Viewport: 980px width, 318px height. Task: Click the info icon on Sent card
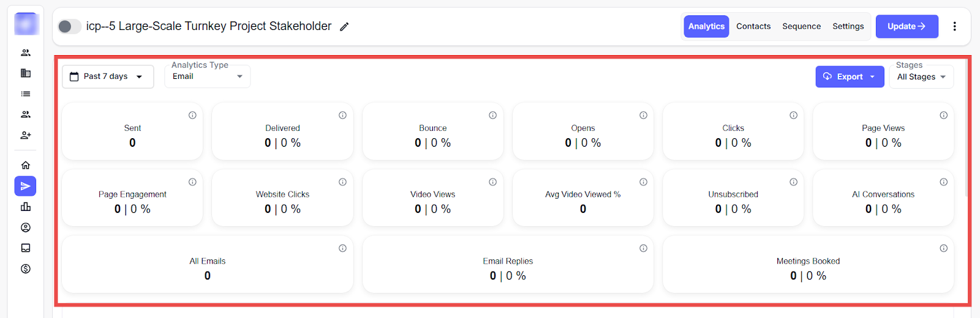pos(192,115)
